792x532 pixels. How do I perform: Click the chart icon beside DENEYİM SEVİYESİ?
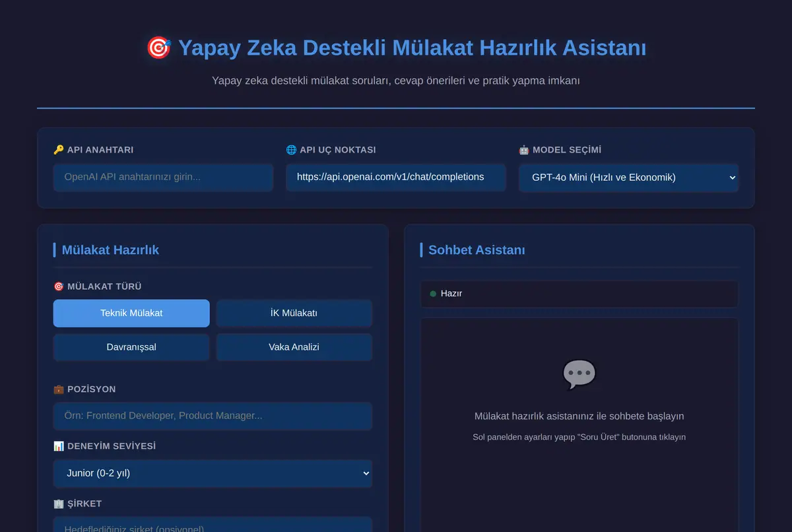[59, 446]
